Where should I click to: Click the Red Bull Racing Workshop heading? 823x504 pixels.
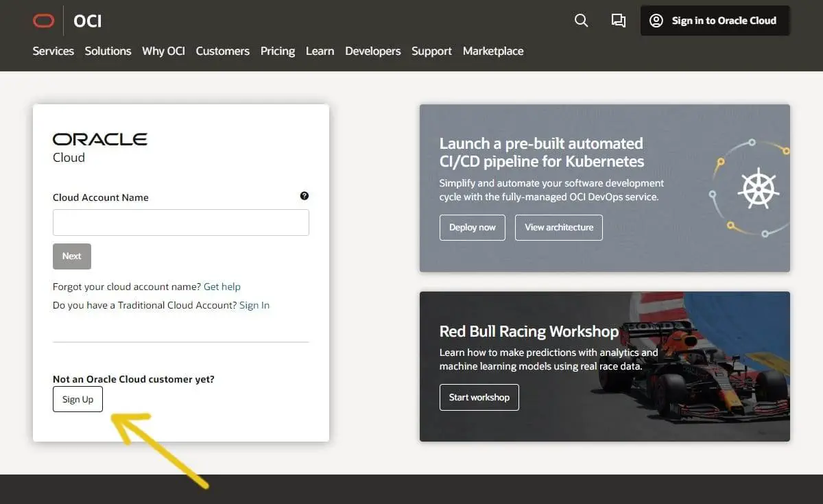point(529,331)
